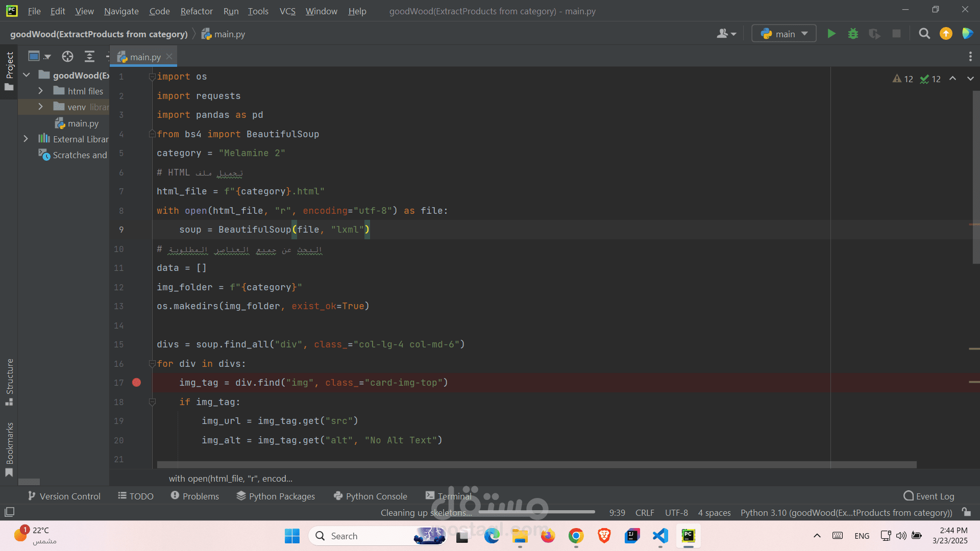Jump to next highlighted error arrow
980x551 pixels.
click(970, 79)
